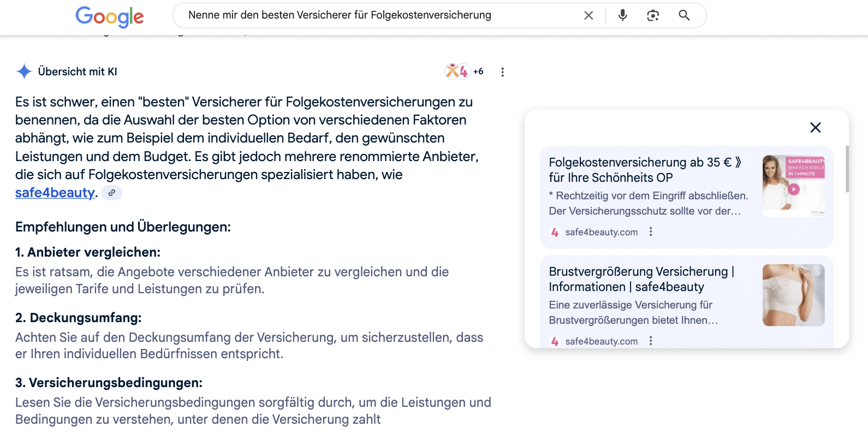Click snippet 'Eine zuverlässige Versicherung für'
The image size is (868, 439).
[x=631, y=305]
